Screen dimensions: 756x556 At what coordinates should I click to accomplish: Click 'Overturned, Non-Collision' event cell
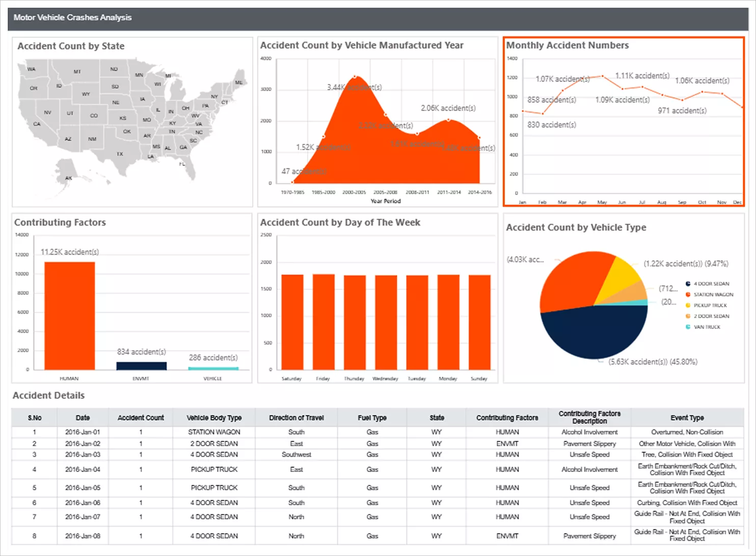[x=687, y=432]
